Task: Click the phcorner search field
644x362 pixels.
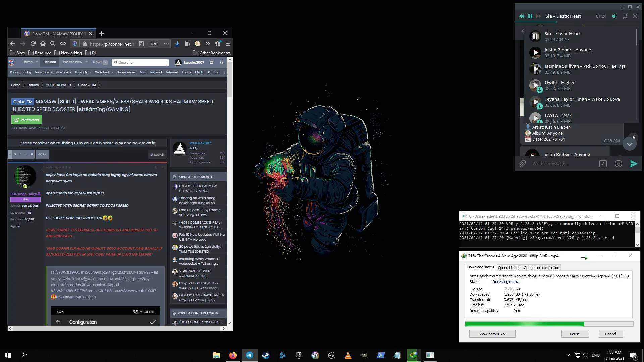Action: 140,62
